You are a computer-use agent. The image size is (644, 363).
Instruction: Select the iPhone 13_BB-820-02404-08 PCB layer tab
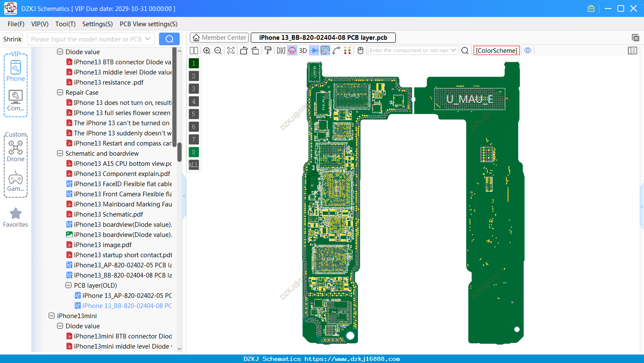tap(323, 38)
